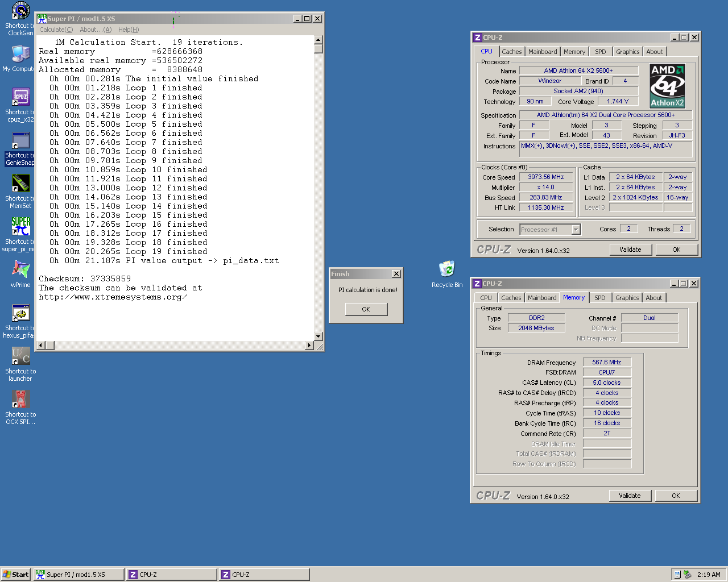728x582 pixels.
Task: Click Super PI horizontal scroll left arrow
Action: [40, 346]
